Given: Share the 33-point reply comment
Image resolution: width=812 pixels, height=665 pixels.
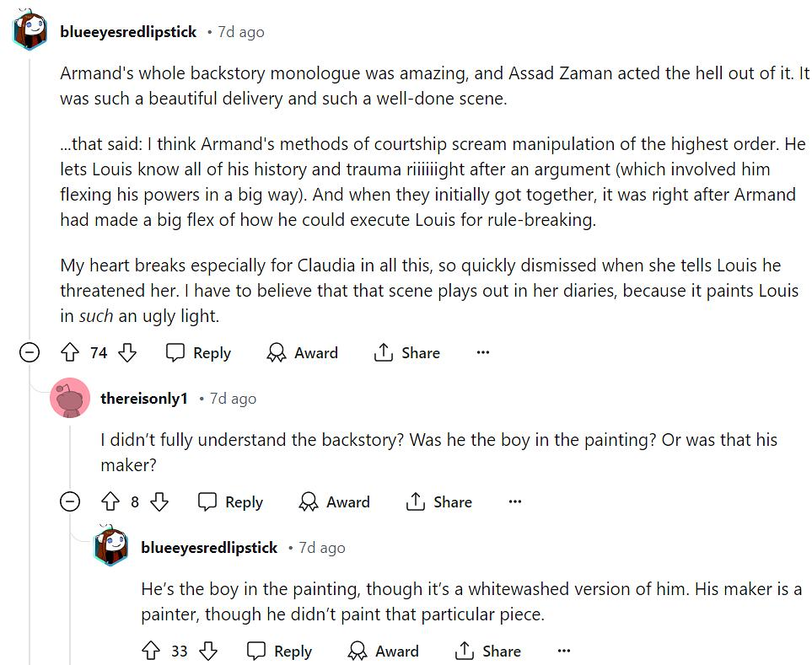Looking at the screenshot, I should pyautogui.click(x=488, y=652).
